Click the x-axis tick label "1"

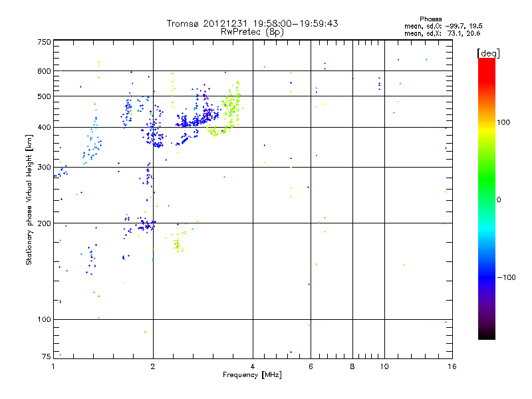53,366
